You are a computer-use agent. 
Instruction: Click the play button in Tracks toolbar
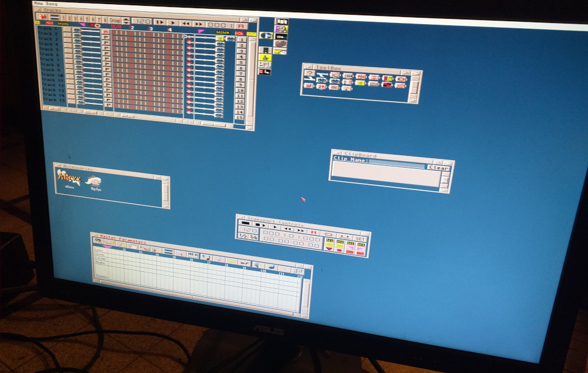[x=172, y=23]
